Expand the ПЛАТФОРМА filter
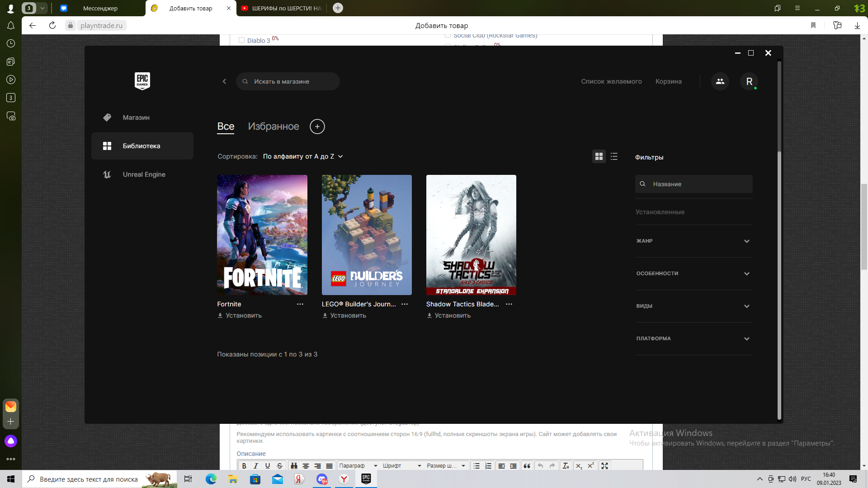 coord(693,338)
